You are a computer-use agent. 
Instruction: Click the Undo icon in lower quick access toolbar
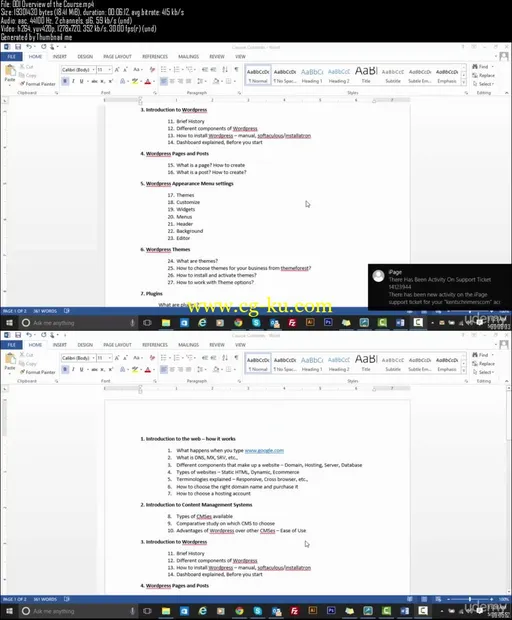(29, 335)
